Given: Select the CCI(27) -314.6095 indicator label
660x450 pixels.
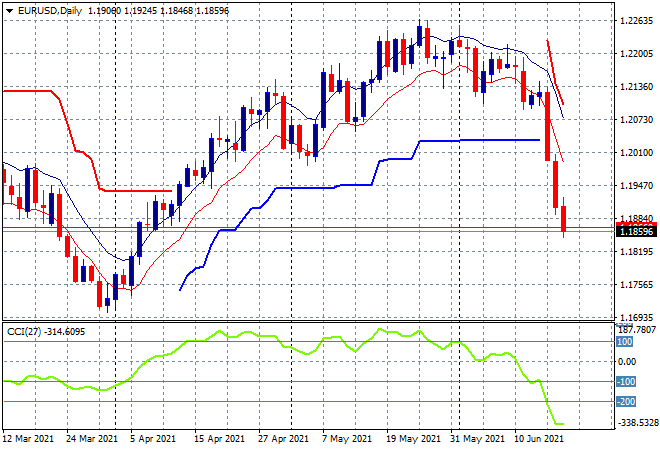Looking at the screenshot, I should [46, 332].
